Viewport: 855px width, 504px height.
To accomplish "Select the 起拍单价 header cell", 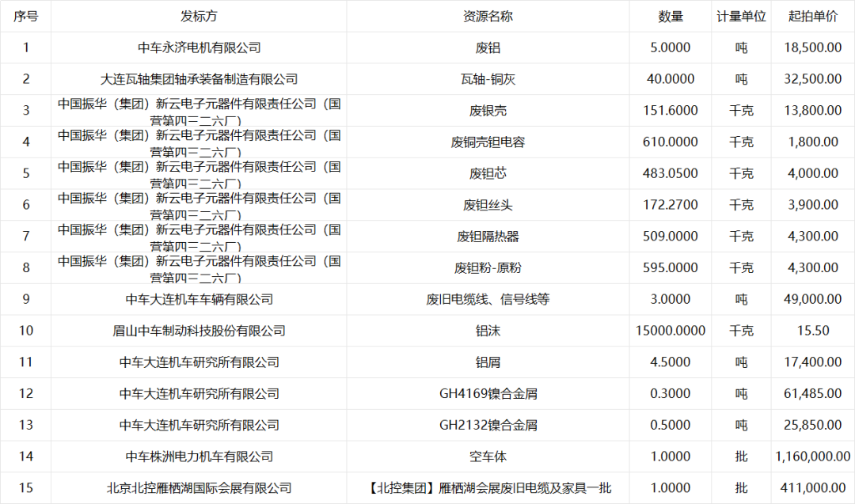I will tap(812, 17).
